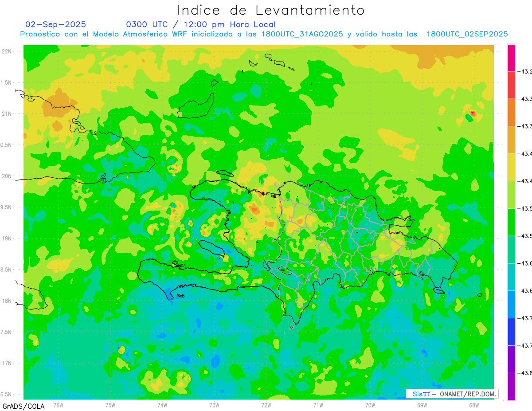Click the '18N' latitude label
532x411 pixels.
(x=7, y=301)
